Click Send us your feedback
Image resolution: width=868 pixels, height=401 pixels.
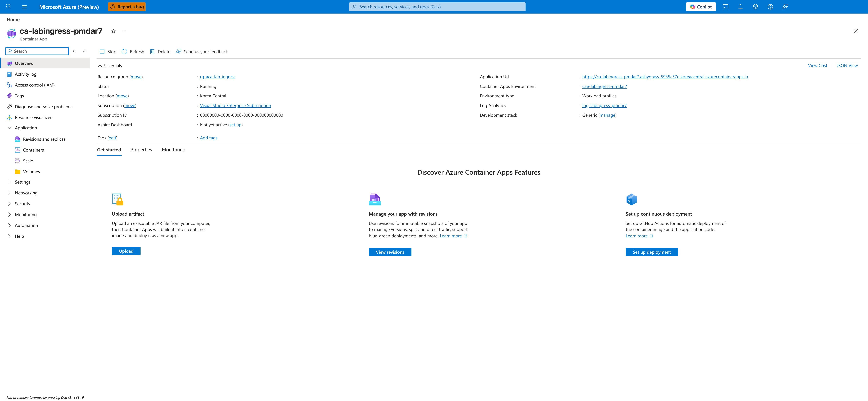pyautogui.click(x=202, y=51)
